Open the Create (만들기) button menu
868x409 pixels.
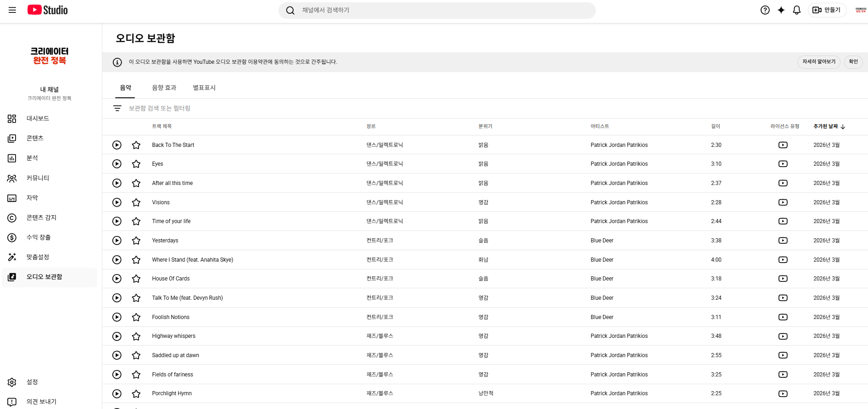(x=827, y=10)
